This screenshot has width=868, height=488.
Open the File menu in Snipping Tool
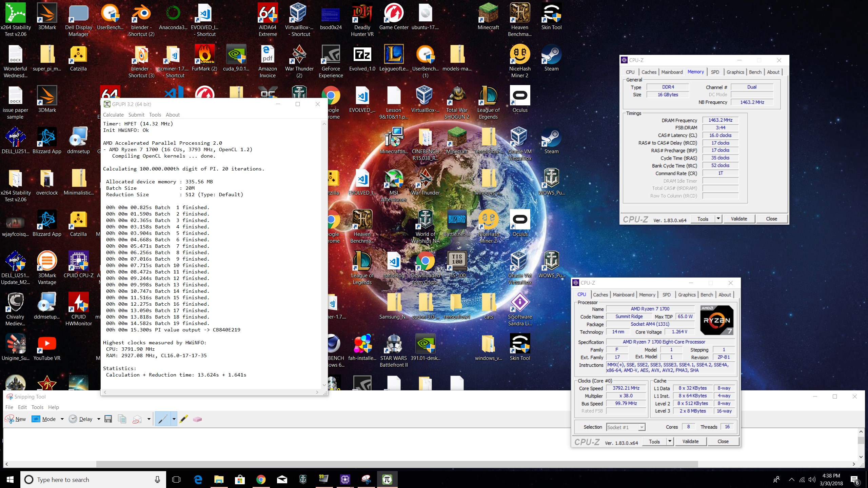click(x=9, y=407)
